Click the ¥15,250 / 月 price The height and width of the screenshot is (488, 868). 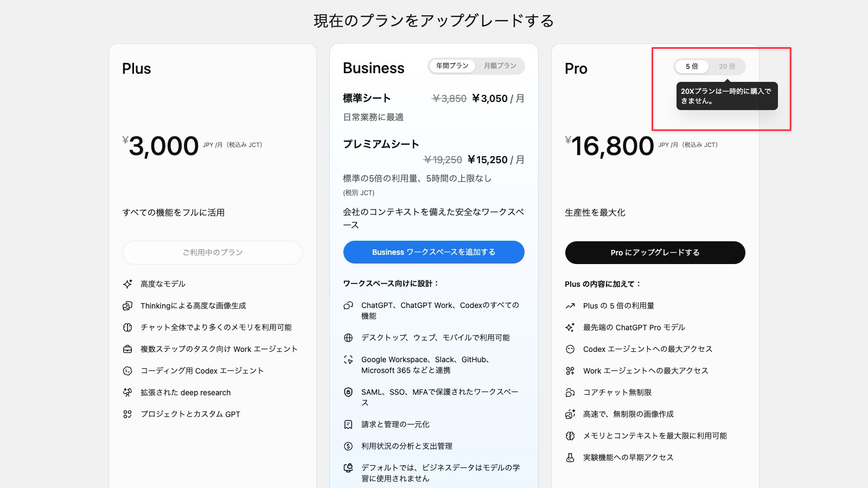496,160
